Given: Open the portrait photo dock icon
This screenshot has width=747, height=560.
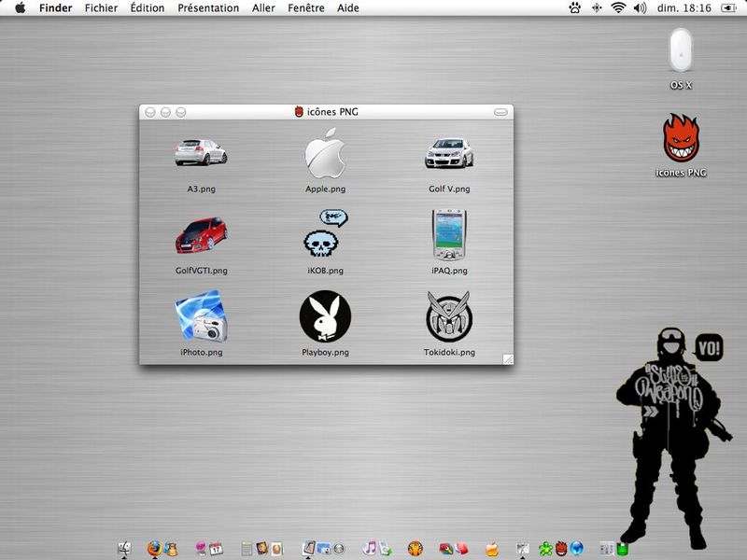Looking at the screenshot, I should [261, 548].
